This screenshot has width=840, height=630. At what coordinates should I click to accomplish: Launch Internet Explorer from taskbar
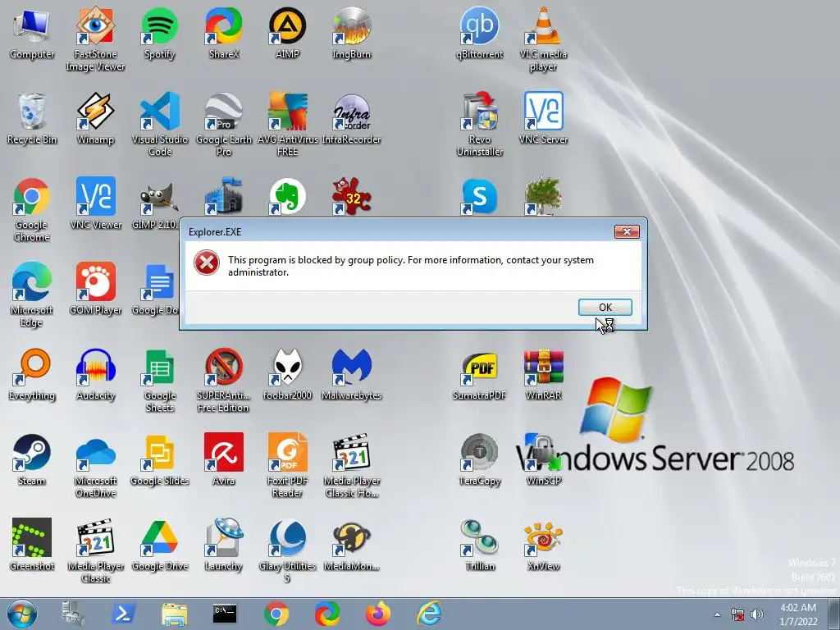429,614
